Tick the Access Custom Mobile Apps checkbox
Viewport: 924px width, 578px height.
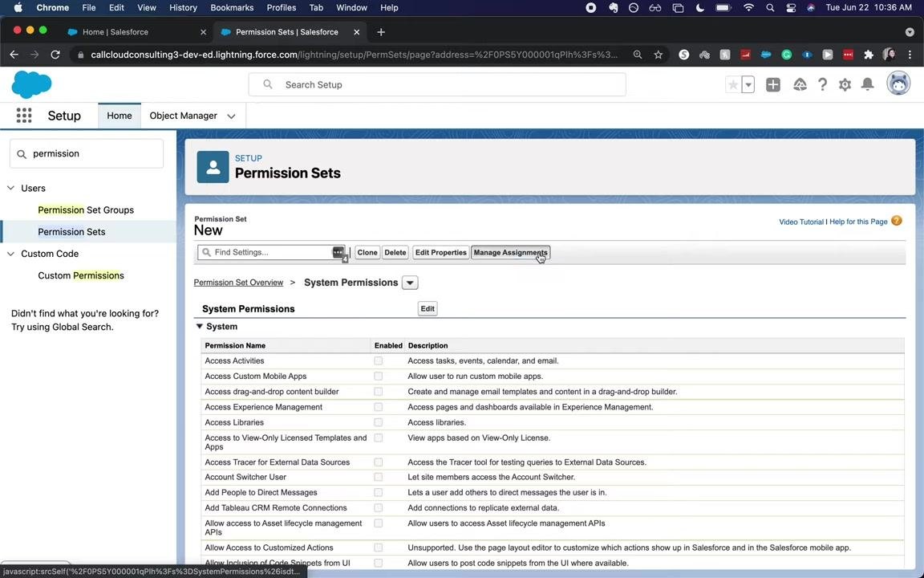coord(379,377)
